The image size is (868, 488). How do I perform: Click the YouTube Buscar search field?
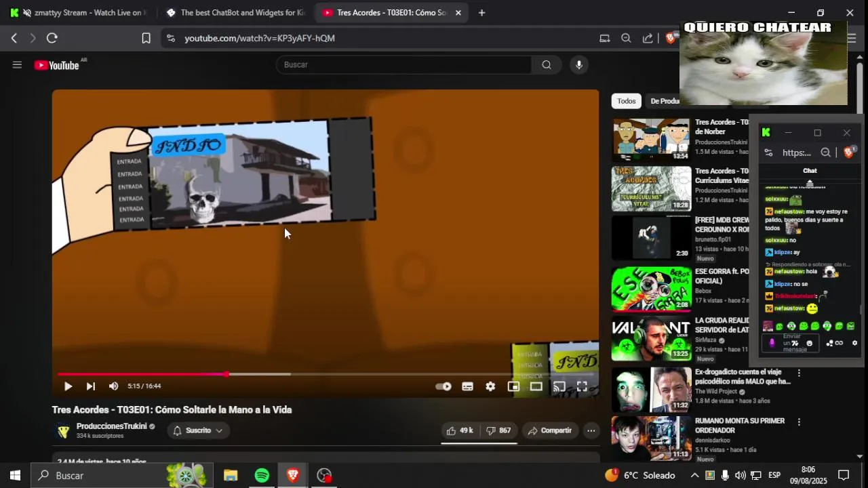404,65
